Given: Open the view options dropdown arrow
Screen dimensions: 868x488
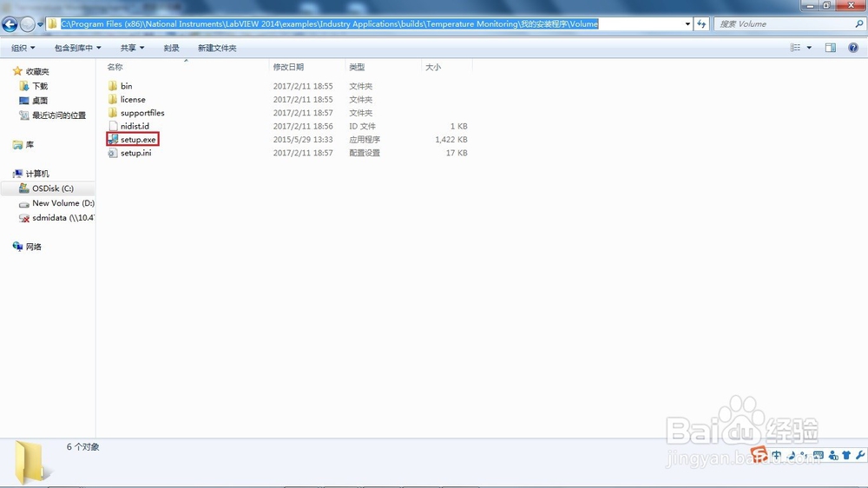Looking at the screenshot, I should tap(809, 48).
